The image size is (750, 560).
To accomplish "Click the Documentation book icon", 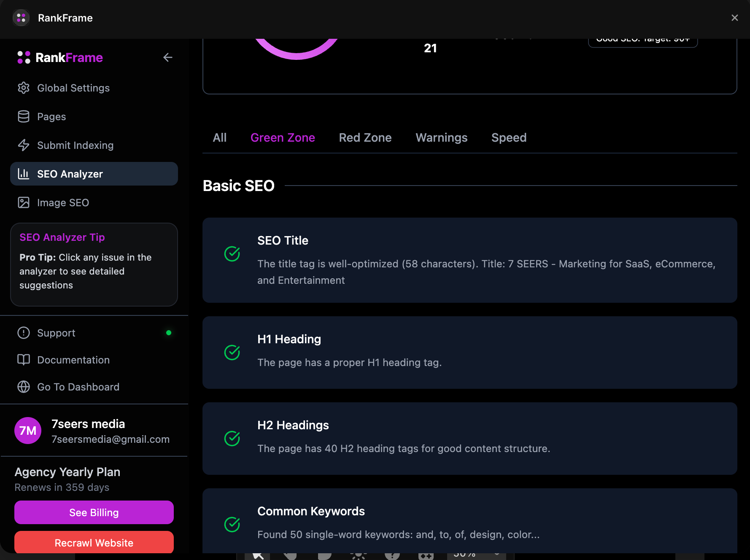I will (x=24, y=360).
